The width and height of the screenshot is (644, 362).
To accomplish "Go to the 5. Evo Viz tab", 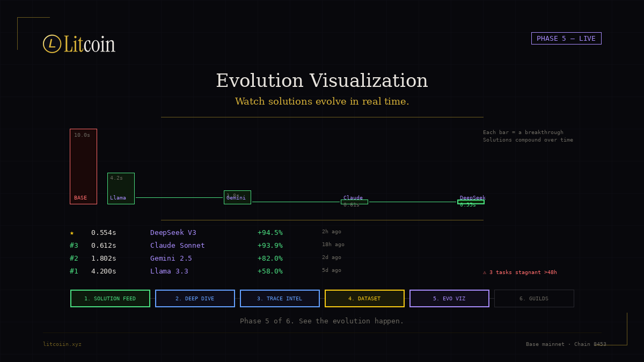I will click(449, 299).
